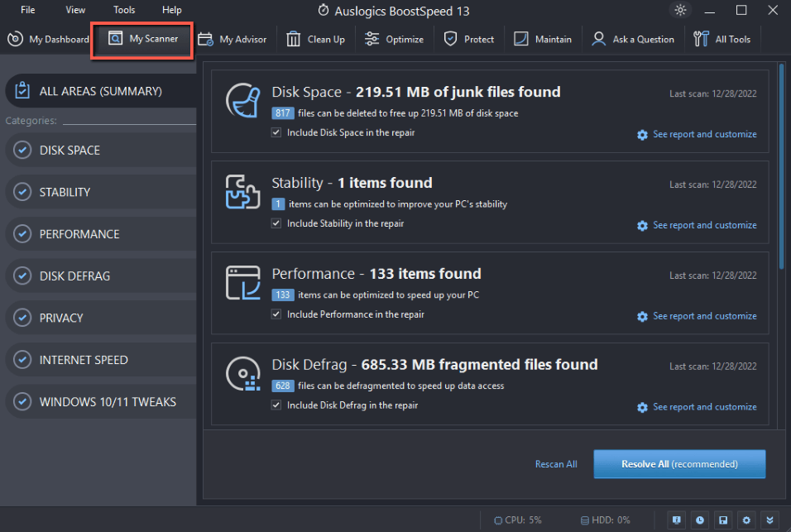This screenshot has height=532, width=791.
Task: Select All Areas (Summary) in the sidebar
Action: point(101,91)
